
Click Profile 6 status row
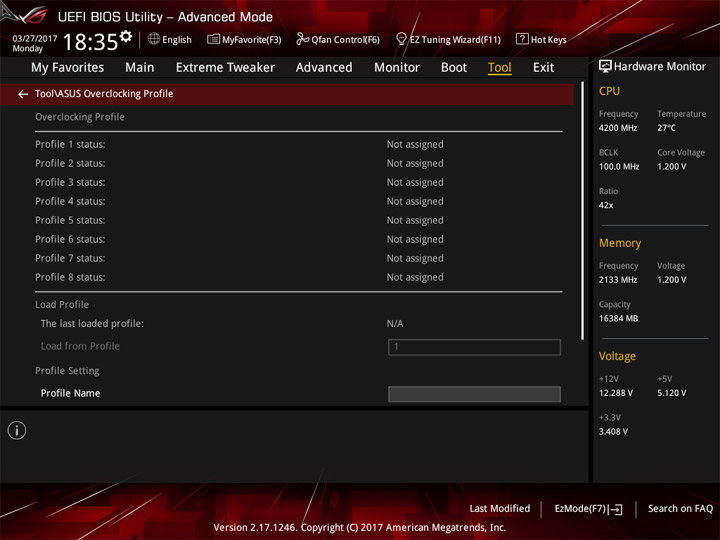[x=298, y=239]
